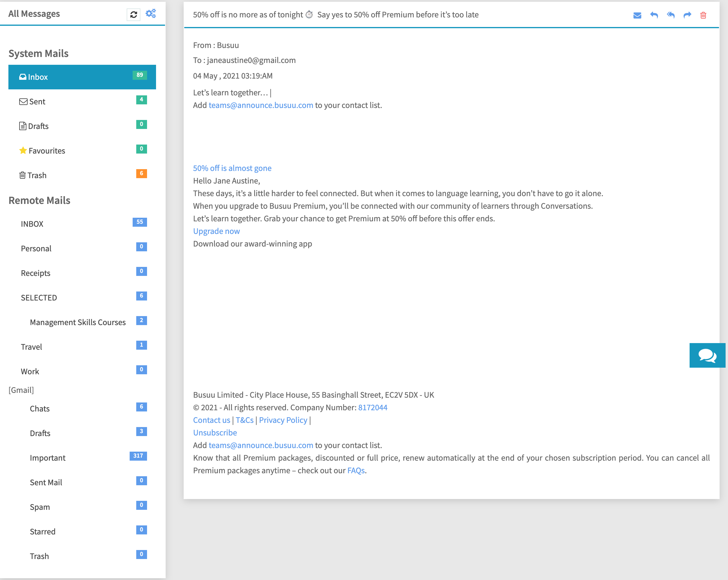Open the chat bubble widget

click(x=707, y=355)
